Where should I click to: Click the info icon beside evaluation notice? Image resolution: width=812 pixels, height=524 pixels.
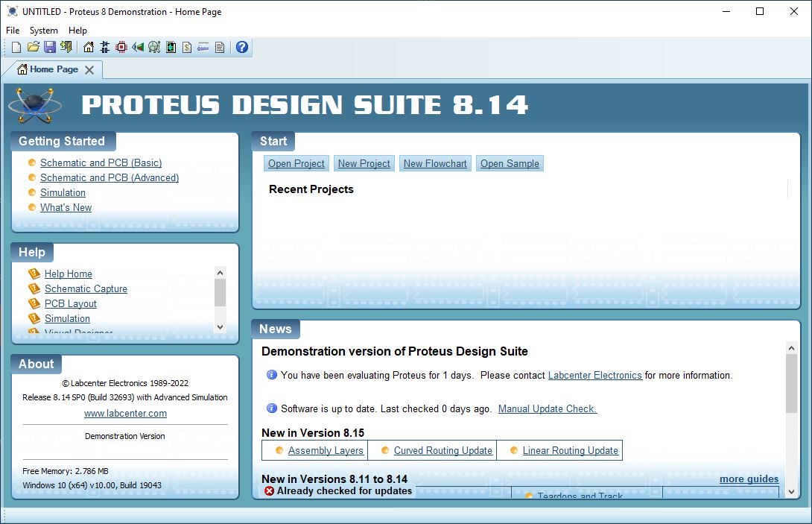pos(271,375)
